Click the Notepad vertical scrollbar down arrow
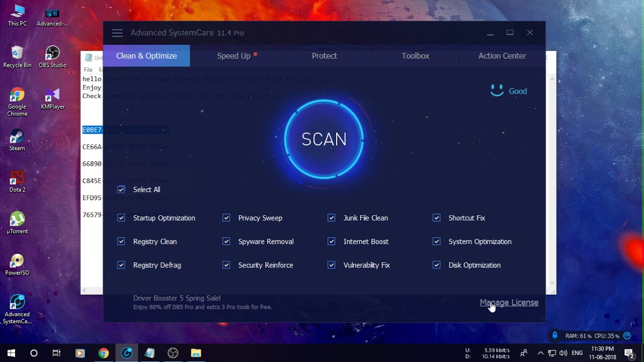The image size is (644, 362). [552, 283]
